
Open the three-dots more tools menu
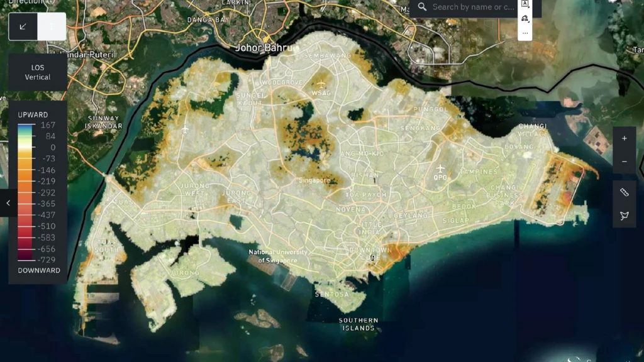pyautogui.click(x=525, y=33)
